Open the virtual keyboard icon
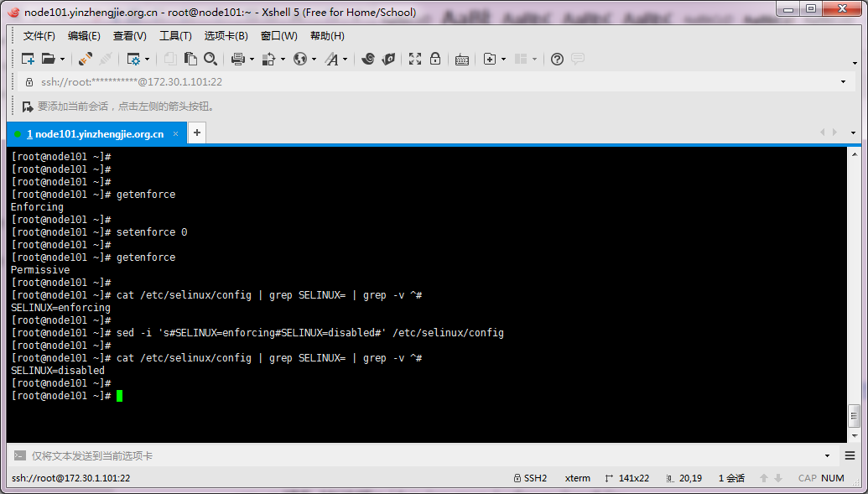 pyautogui.click(x=462, y=60)
